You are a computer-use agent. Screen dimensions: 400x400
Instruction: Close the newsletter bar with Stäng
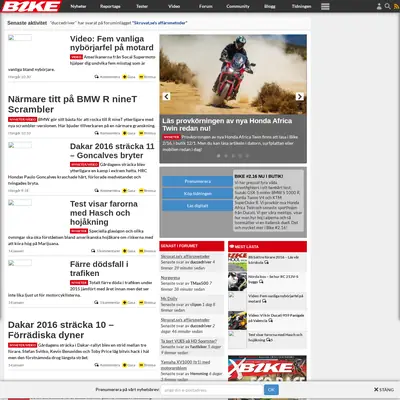pyautogui.click(x=384, y=389)
